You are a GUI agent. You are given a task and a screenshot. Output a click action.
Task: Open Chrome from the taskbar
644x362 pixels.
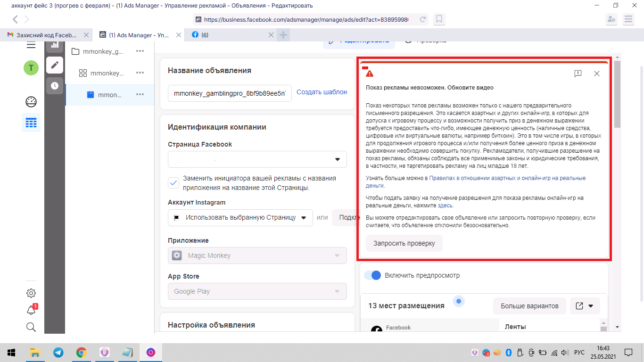click(82, 352)
